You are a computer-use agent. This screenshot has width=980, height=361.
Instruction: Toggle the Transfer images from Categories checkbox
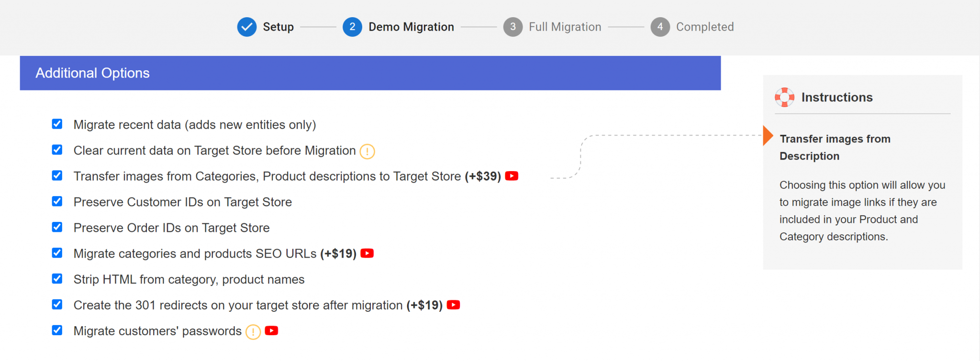pyautogui.click(x=57, y=175)
